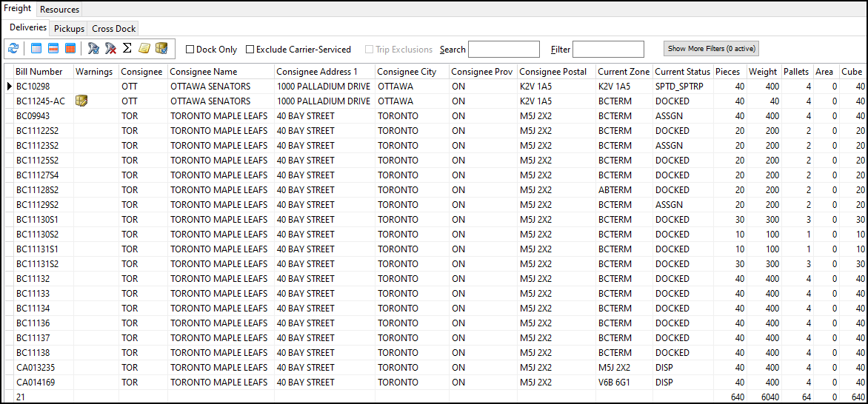The width and height of the screenshot is (868, 404).
Task: Toggle the Exclude Carrier-Serviced checkbox
Action: tap(250, 50)
